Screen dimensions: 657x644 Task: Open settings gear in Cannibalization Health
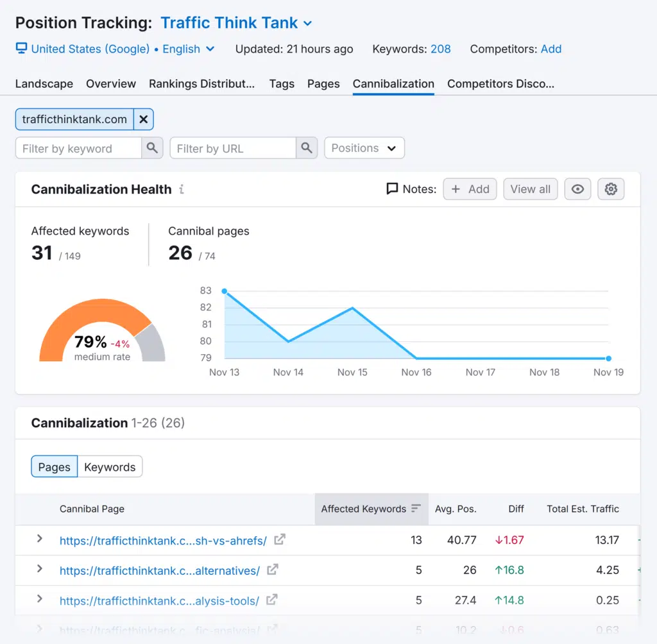(611, 189)
